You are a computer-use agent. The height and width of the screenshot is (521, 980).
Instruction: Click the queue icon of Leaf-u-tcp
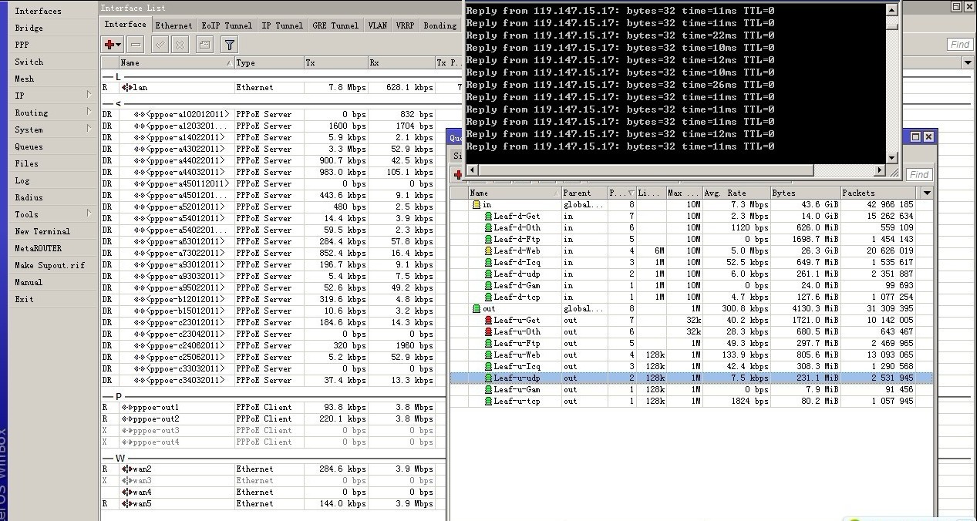point(488,402)
